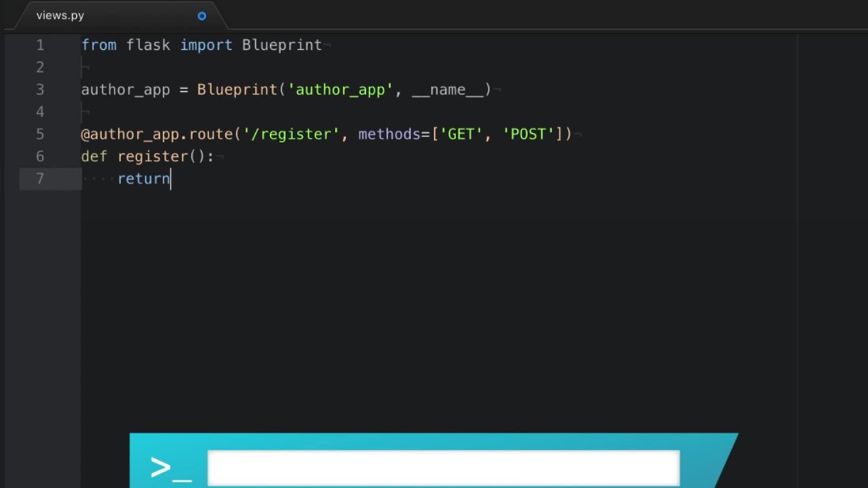Image resolution: width=868 pixels, height=488 pixels.
Task: Select the '/register' route string on line 5
Action: click(x=292, y=134)
